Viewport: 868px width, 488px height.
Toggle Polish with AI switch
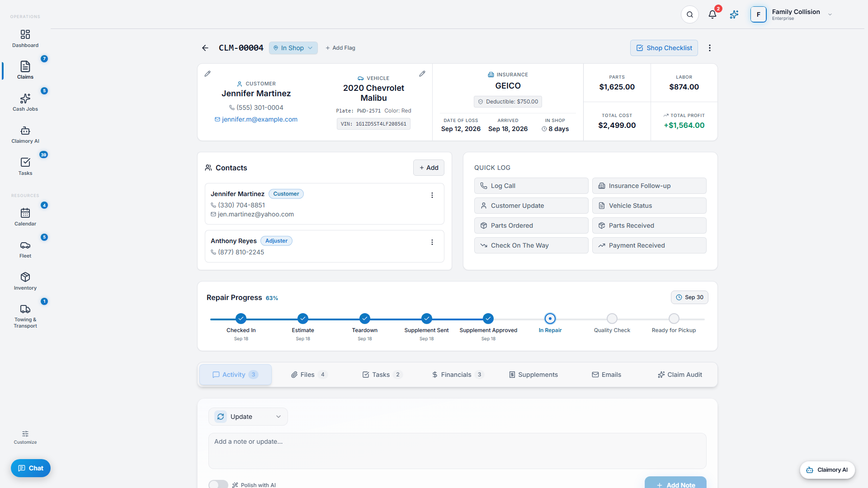pos(218,484)
